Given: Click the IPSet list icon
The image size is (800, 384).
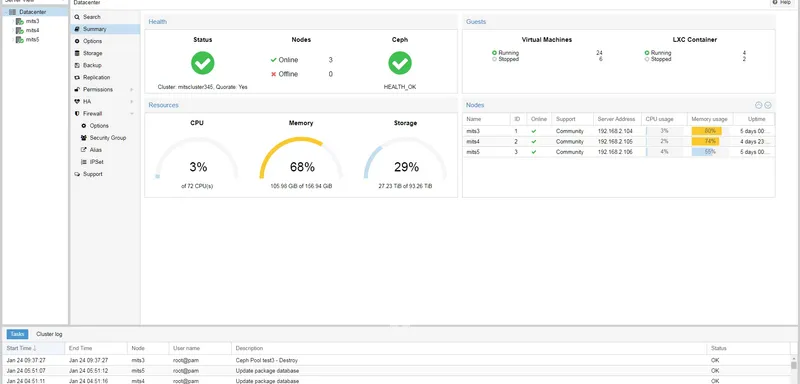Looking at the screenshot, I should click(84, 162).
